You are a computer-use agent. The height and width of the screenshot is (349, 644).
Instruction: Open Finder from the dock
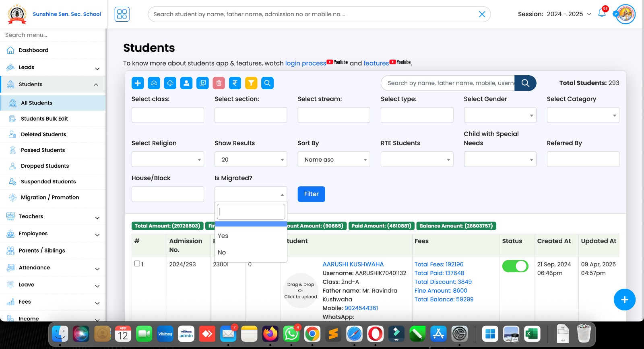pyautogui.click(x=60, y=334)
